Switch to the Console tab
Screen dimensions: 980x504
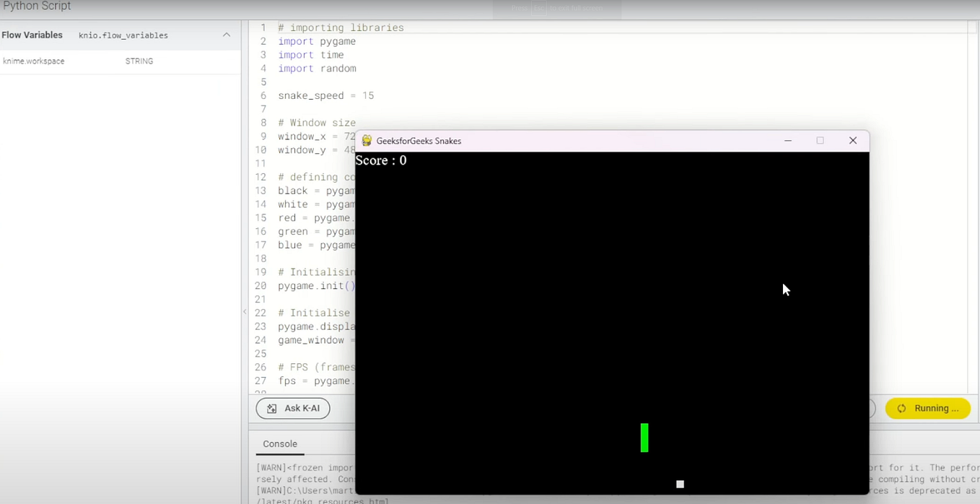(x=280, y=443)
